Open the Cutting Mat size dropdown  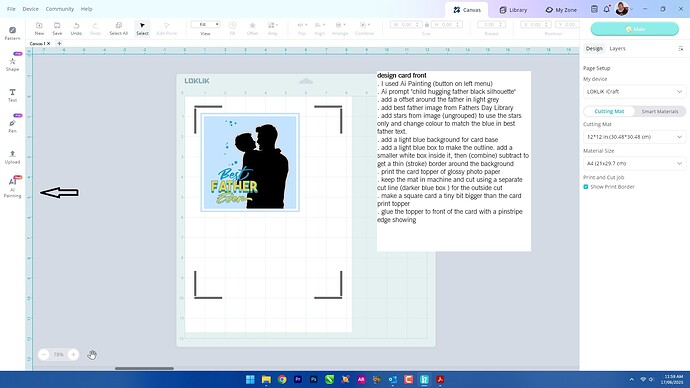[634, 137]
